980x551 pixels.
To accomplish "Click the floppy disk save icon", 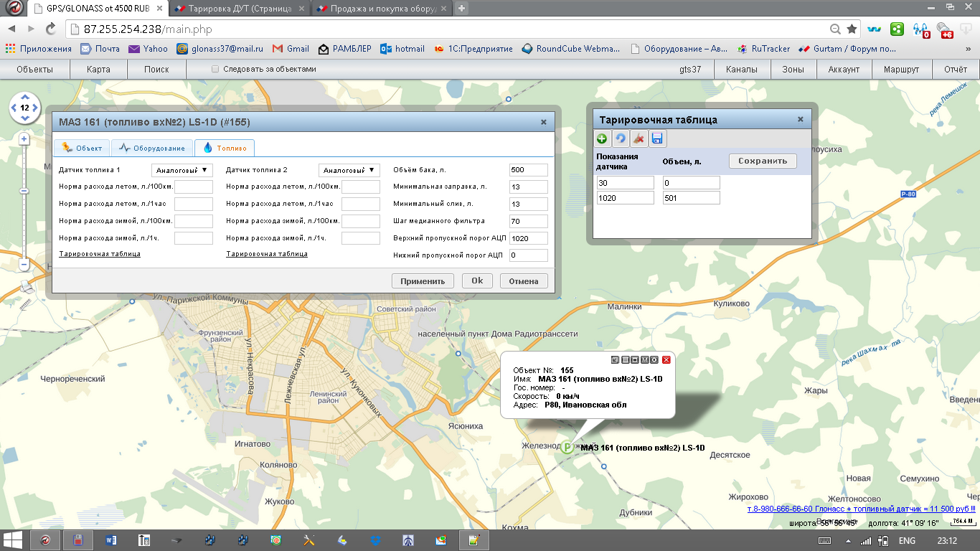I will coord(657,138).
